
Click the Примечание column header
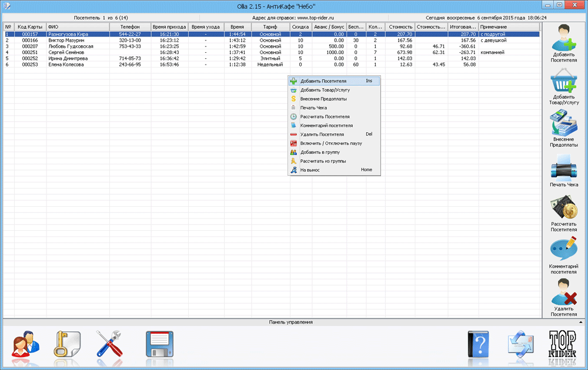(x=509, y=27)
